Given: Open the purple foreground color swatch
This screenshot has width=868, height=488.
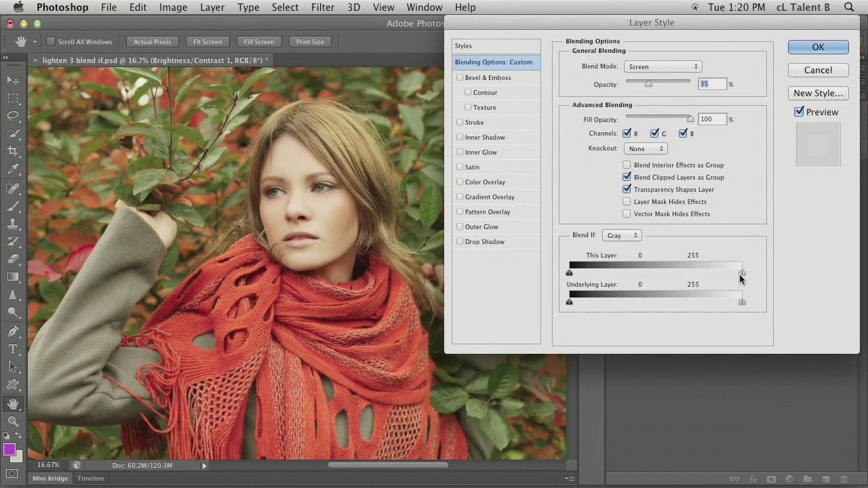Looking at the screenshot, I should (9, 449).
